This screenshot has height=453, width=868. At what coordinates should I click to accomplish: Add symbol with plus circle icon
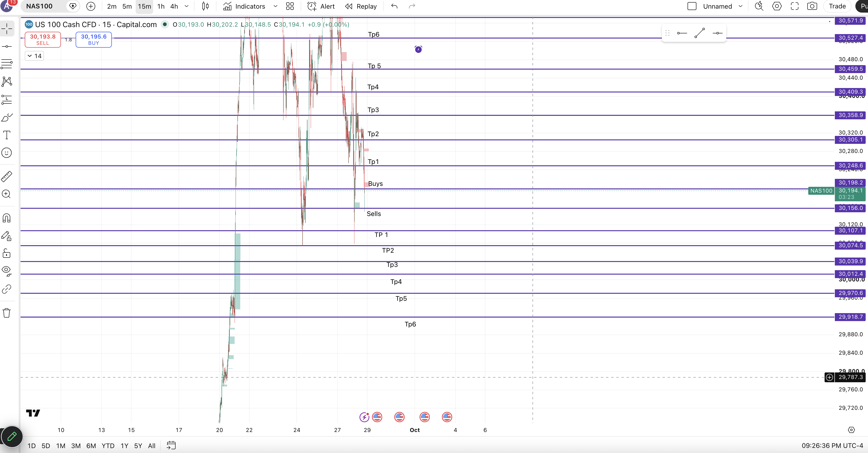[x=91, y=6]
